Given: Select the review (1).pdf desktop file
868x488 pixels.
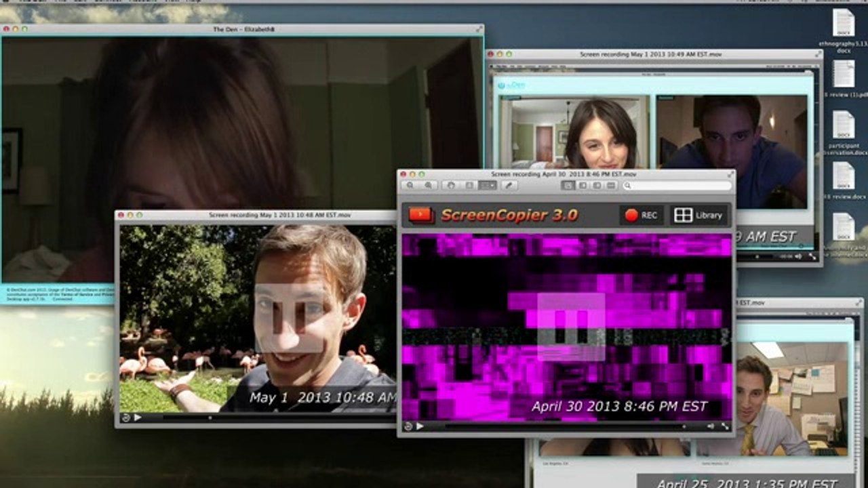Looking at the screenshot, I should 843,79.
